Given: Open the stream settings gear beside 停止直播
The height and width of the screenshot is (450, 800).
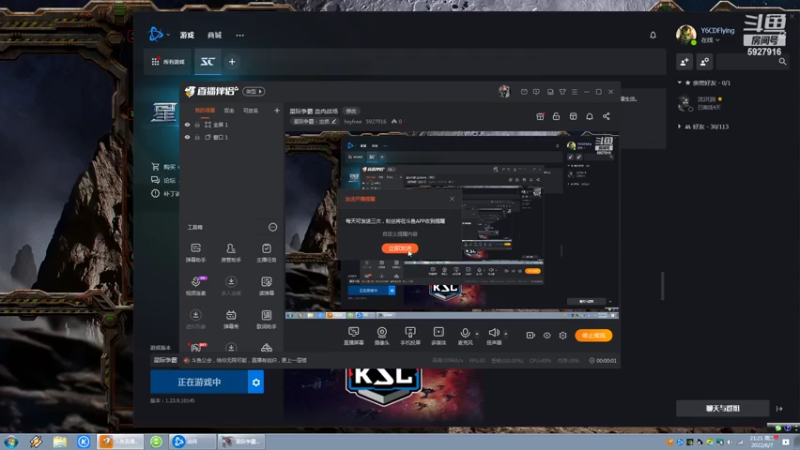Looking at the screenshot, I should (563, 335).
